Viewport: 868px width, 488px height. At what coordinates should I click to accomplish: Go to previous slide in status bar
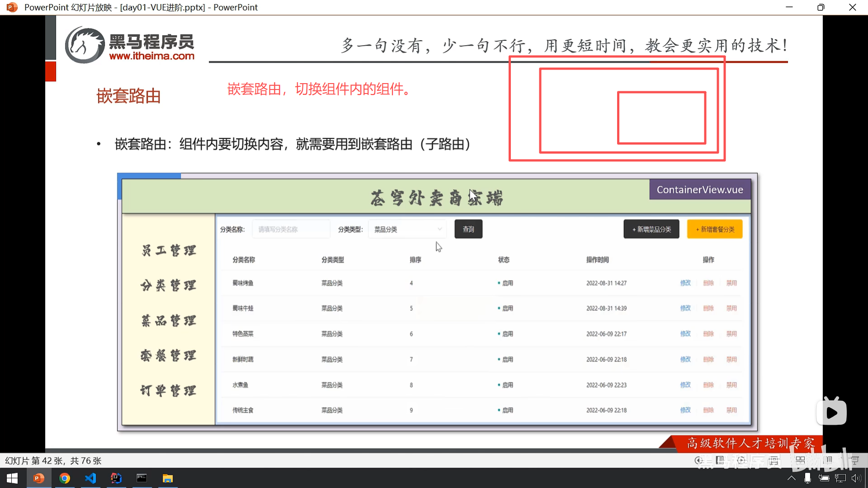point(698,460)
